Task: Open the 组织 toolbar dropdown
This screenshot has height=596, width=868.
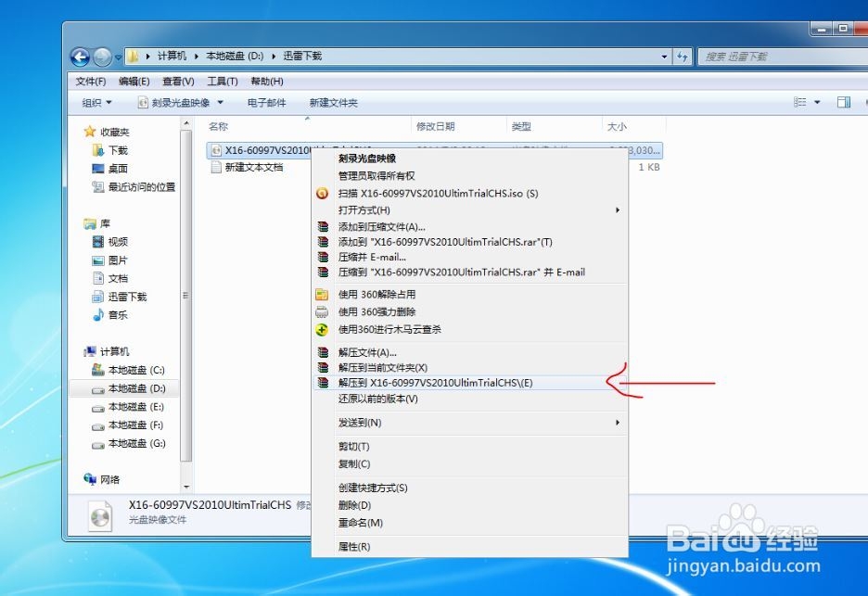Action: coord(96,103)
